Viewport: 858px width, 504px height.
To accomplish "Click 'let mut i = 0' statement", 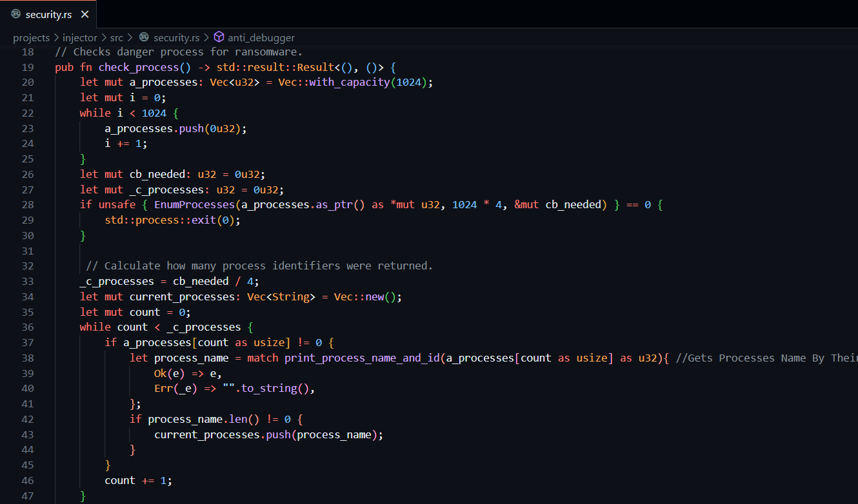I will 123,98.
